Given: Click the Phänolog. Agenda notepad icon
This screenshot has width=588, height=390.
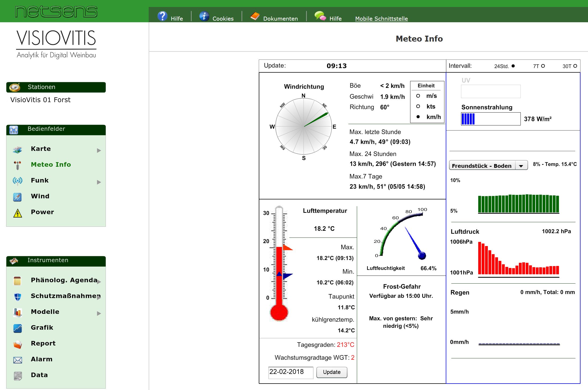Looking at the screenshot, I should pyautogui.click(x=17, y=281).
